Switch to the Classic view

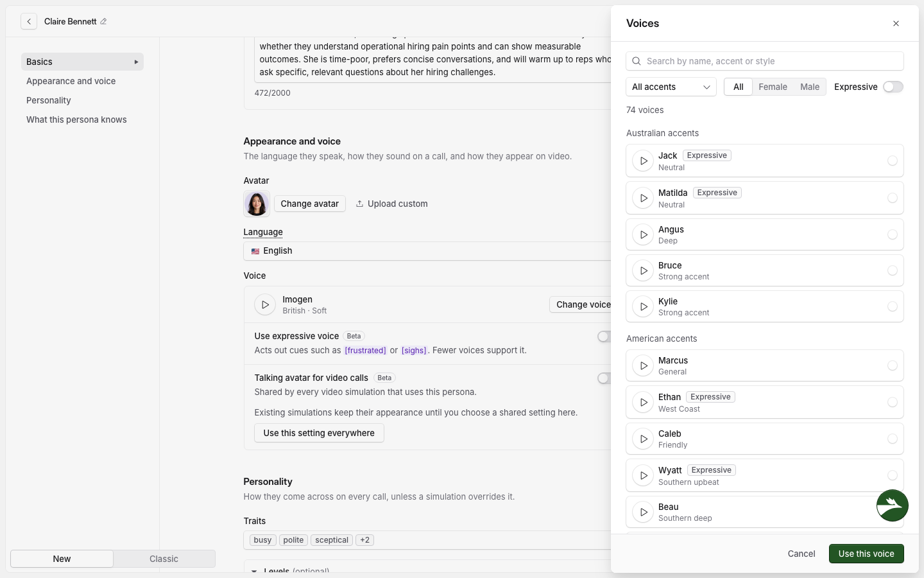(164, 559)
